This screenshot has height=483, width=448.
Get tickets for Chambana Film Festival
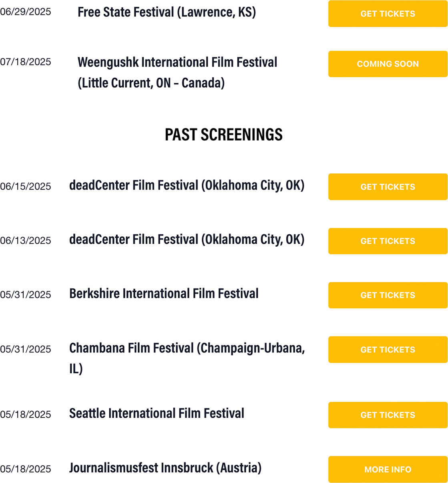pos(388,350)
